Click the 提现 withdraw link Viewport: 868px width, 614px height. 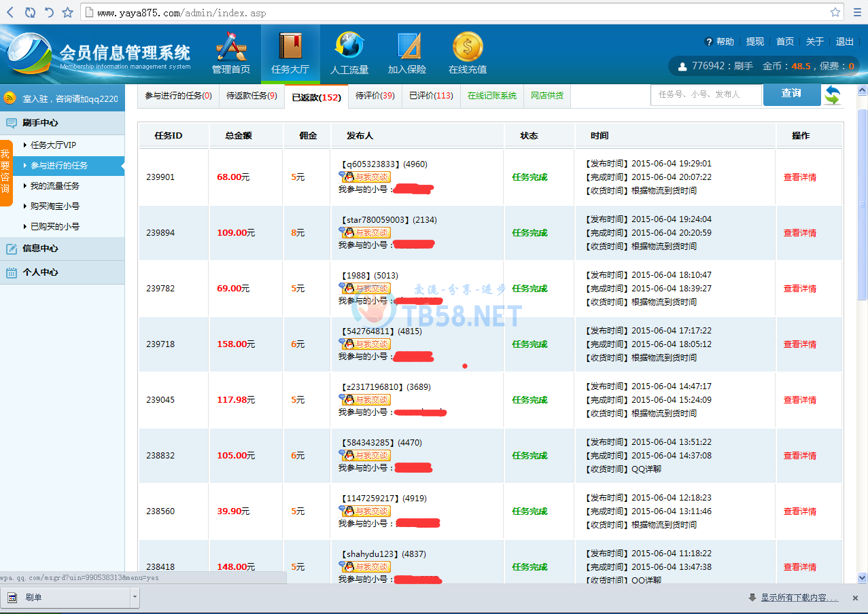point(755,41)
